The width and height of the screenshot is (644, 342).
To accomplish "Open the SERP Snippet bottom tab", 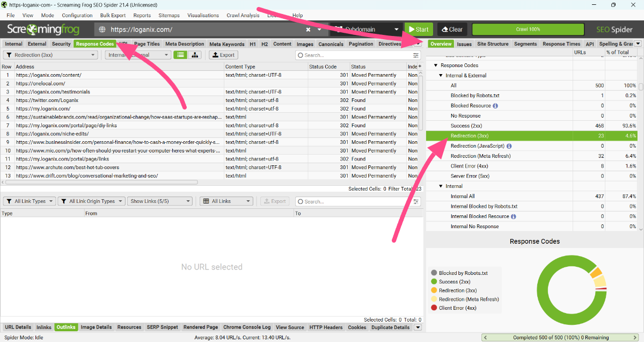I will (163, 328).
